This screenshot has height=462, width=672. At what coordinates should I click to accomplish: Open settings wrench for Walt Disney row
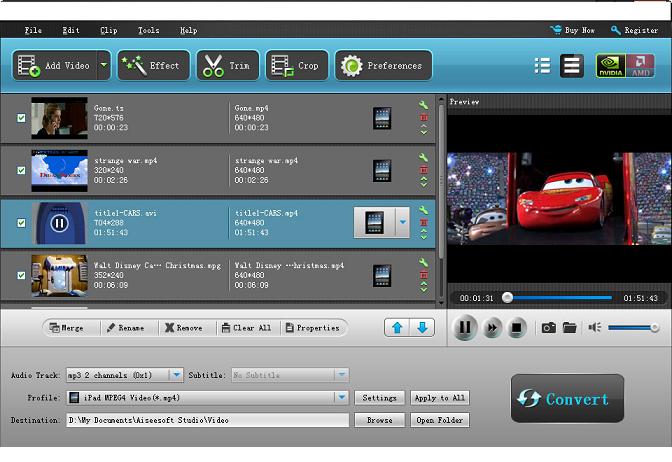pos(423,262)
